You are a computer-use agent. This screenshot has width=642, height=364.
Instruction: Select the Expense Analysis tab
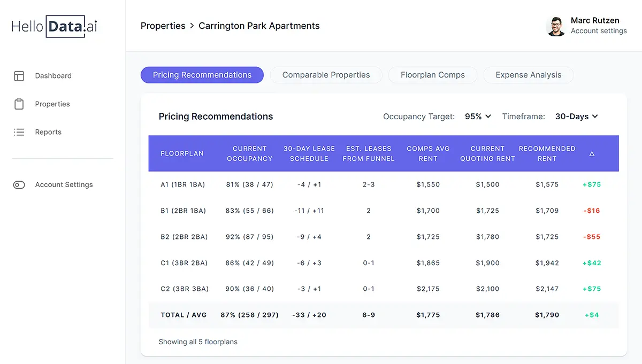[528, 75]
